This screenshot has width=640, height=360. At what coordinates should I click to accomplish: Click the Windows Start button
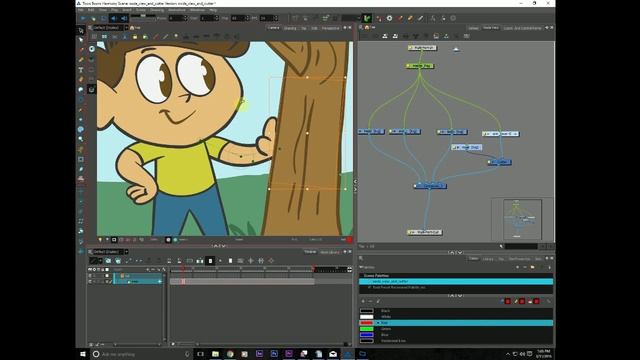(83, 354)
